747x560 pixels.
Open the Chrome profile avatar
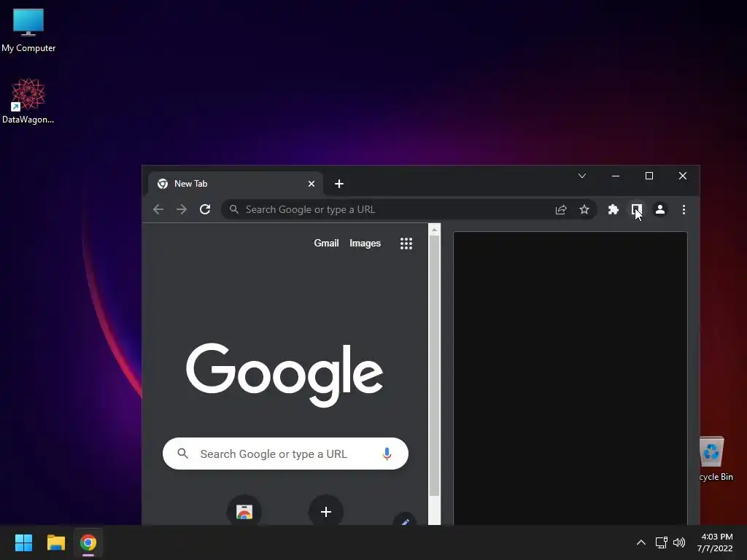(x=659, y=209)
